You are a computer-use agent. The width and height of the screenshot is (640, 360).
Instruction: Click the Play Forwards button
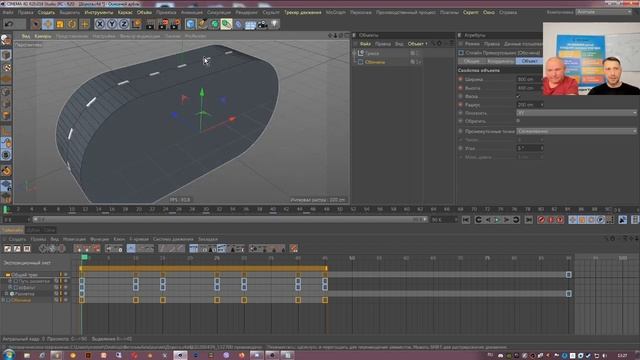click(x=497, y=220)
